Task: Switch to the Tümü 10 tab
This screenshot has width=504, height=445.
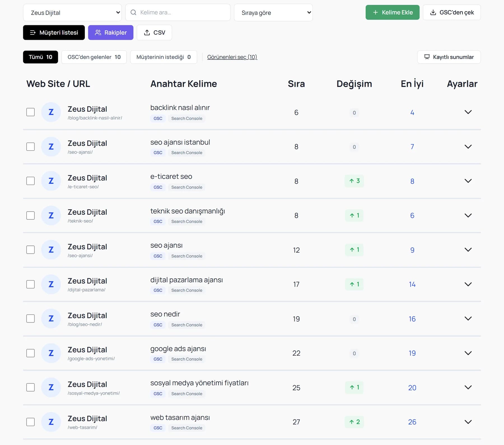Action: click(x=41, y=57)
